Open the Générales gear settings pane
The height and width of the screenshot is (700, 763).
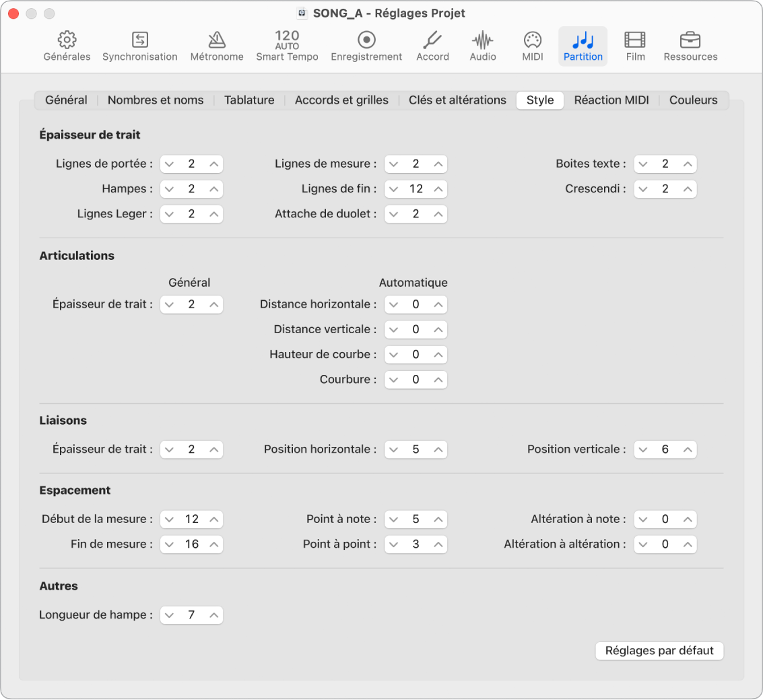(x=67, y=46)
